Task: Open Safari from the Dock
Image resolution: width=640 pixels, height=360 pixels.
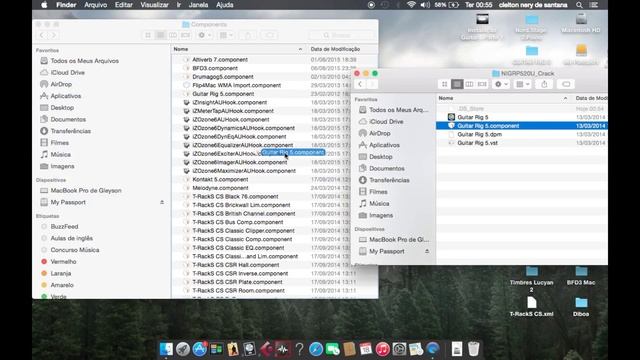Action: [x=316, y=349]
